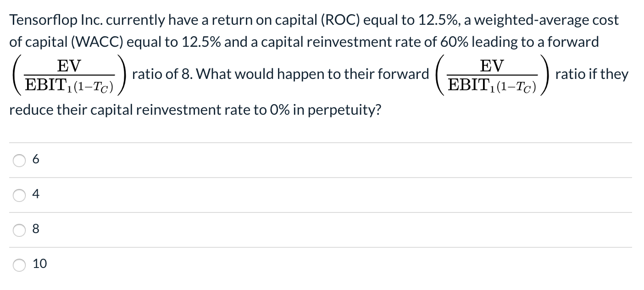Click the divider line above answer 6
The width and height of the screenshot is (644, 290).
321,143
